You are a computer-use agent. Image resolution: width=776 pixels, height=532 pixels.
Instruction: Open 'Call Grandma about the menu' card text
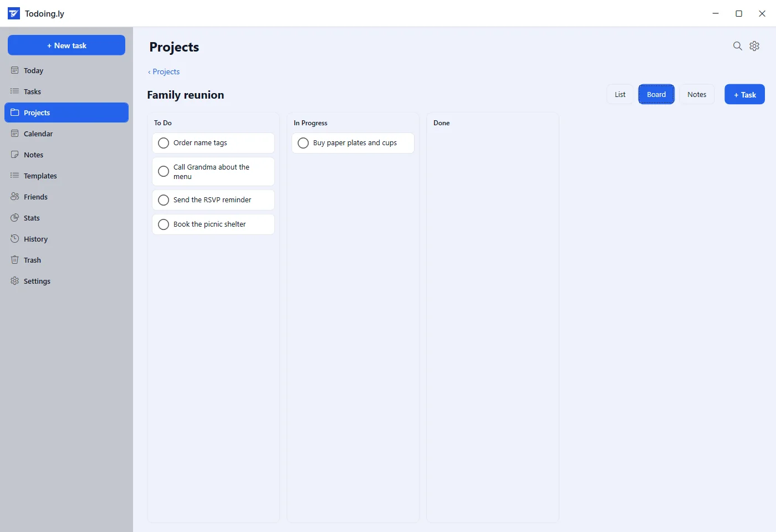(x=211, y=172)
